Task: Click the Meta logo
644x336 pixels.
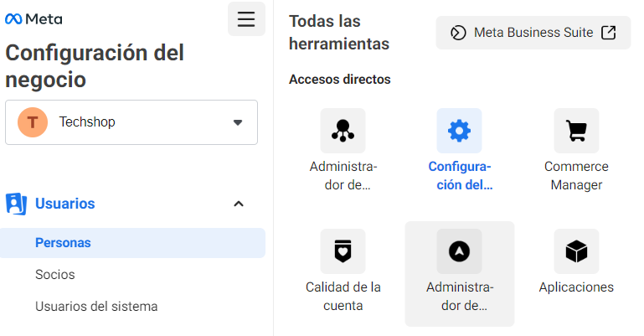Action: pos(33,19)
